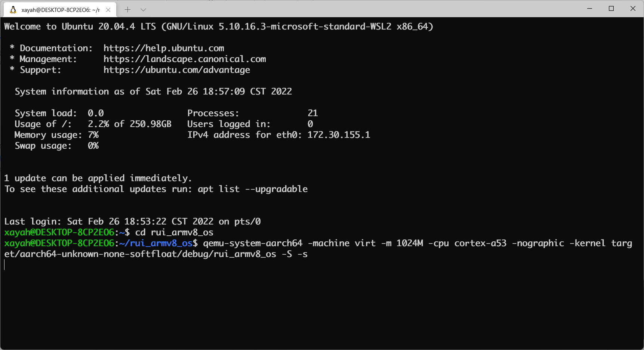644x350 pixels.
Task: Click the 'Last login' line text
Action: [132, 222]
